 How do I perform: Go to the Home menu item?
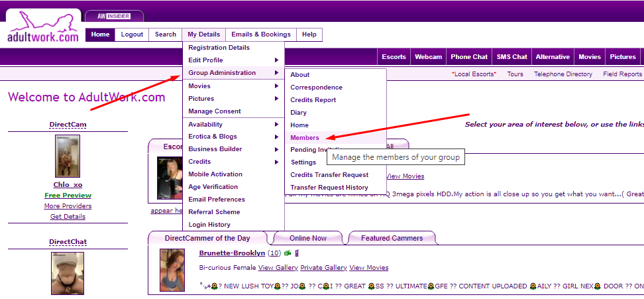pyautogui.click(x=100, y=34)
